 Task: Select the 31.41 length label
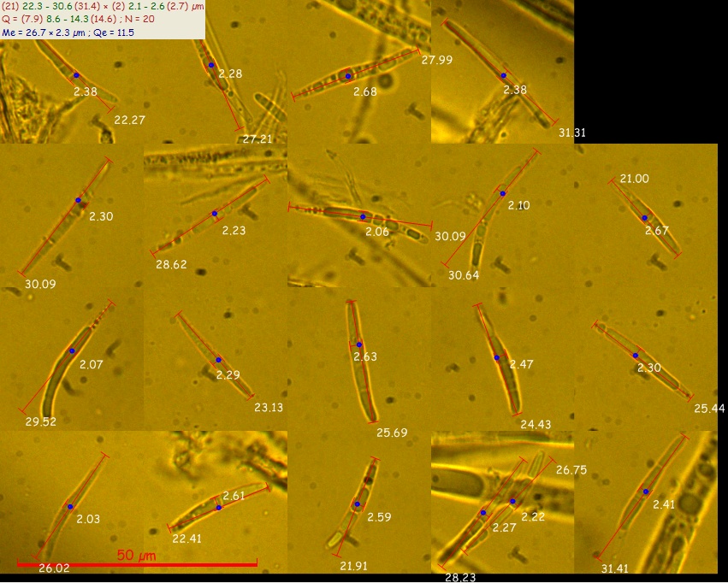click(x=615, y=568)
